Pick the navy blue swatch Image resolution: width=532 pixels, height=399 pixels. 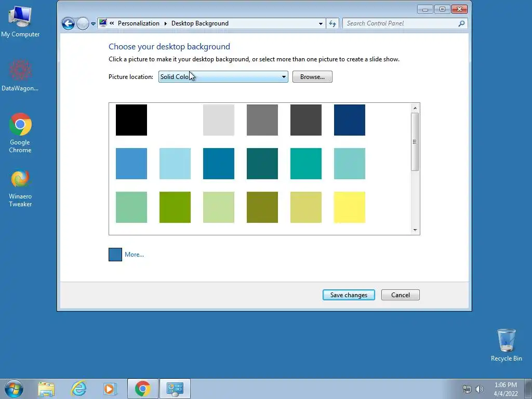click(x=350, y=120)
